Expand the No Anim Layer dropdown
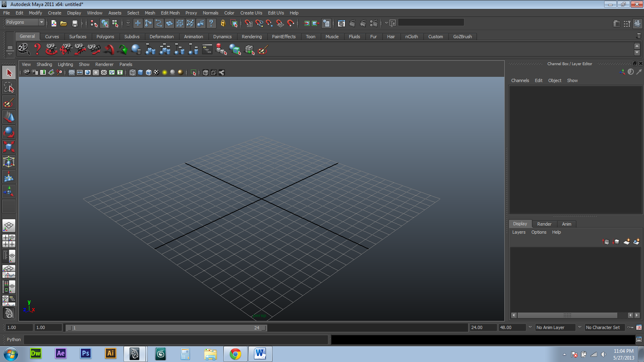 click(530, 327)
